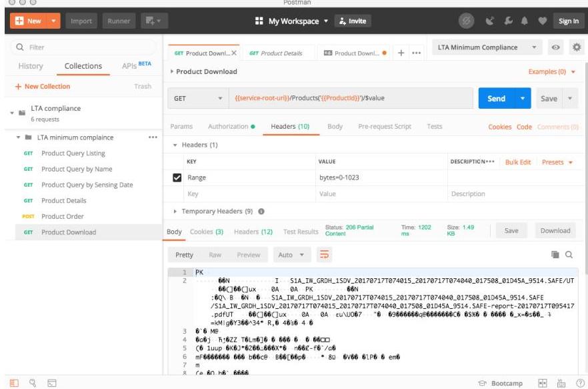Toggle the sidebar icon in the status bar
588x389 pixels.
(14, 383)
